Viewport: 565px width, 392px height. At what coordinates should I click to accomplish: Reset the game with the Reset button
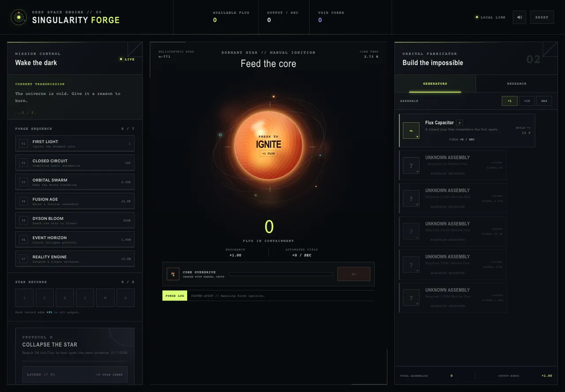pos(542,17)
